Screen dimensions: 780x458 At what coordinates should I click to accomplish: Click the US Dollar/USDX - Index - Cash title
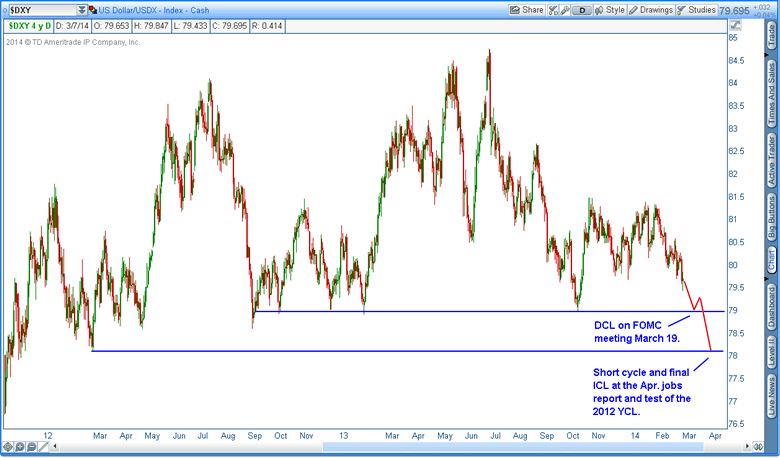[x=154, y=10]
